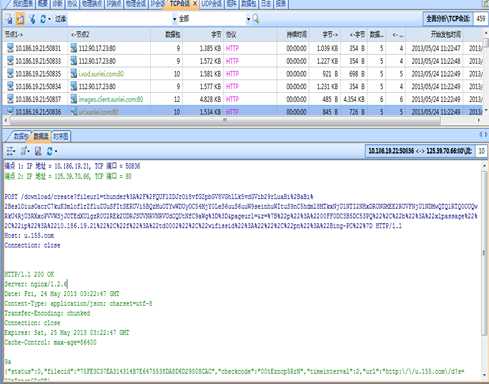The image size is (489, 384).
Task: Click the 4.828 KB bytes cell
Action: coord(210,99)
